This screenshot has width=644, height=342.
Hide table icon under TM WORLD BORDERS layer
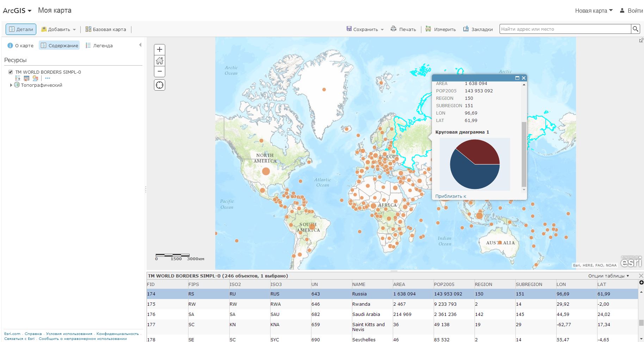[26, 78]
